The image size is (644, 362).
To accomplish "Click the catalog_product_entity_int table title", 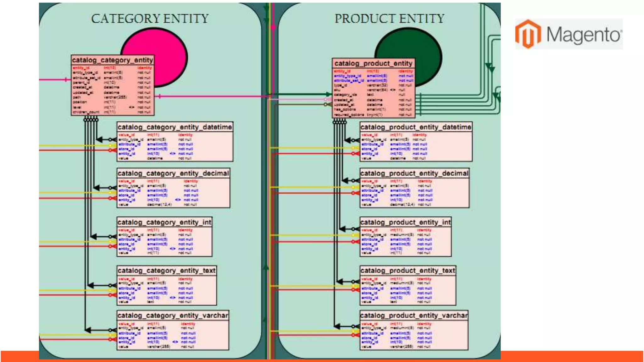I will tap(405, 222).
